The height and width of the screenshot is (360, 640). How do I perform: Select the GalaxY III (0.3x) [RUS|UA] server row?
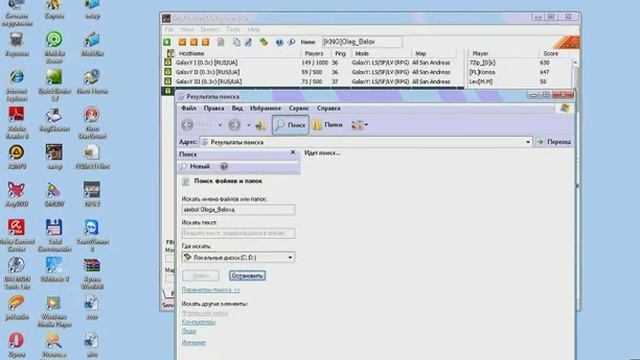[x=313, y=81]
